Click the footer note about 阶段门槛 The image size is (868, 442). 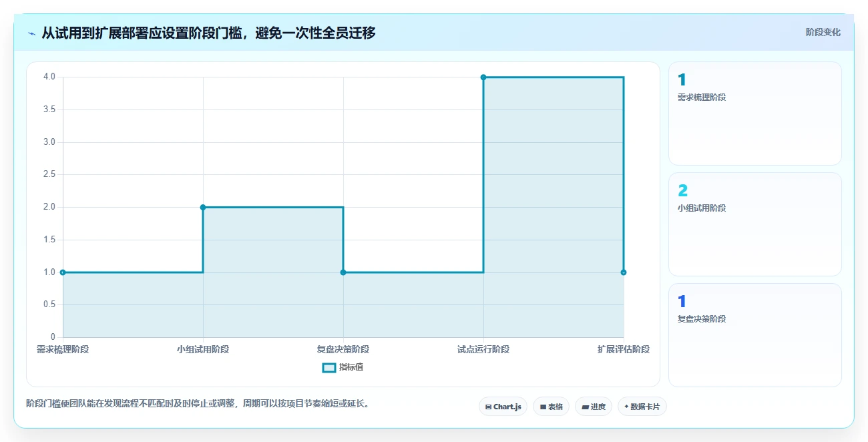click(198, 404)
